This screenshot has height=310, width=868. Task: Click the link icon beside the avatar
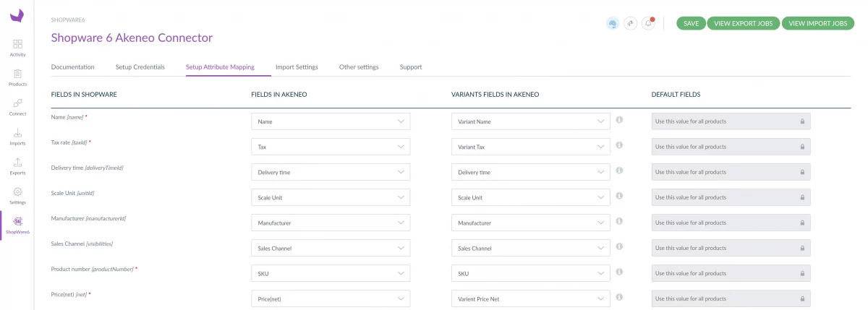coord(630,23)
